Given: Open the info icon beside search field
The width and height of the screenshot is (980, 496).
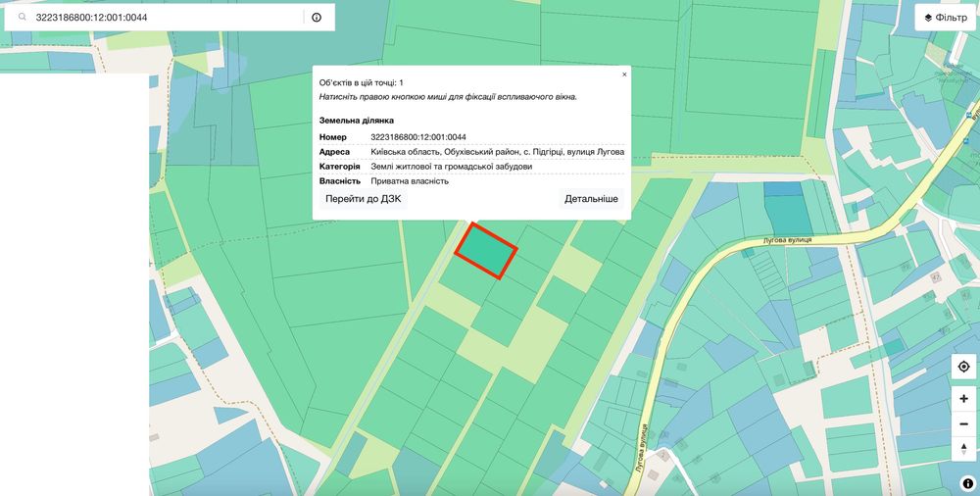Looking at the screenshot, I should [x=317, y=18].
